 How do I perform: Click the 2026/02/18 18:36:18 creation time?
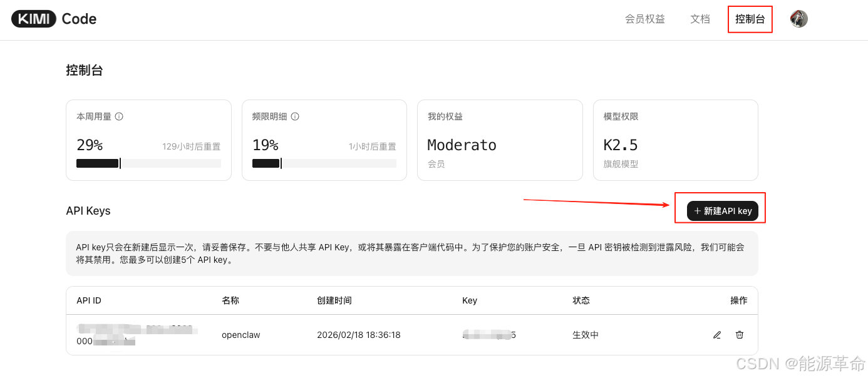tap(359, 335)
